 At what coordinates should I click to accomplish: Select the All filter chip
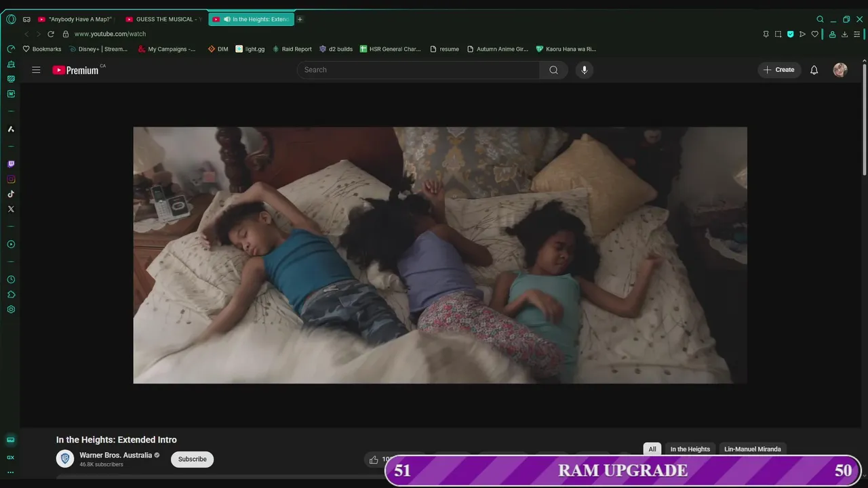tap(652, 449)
